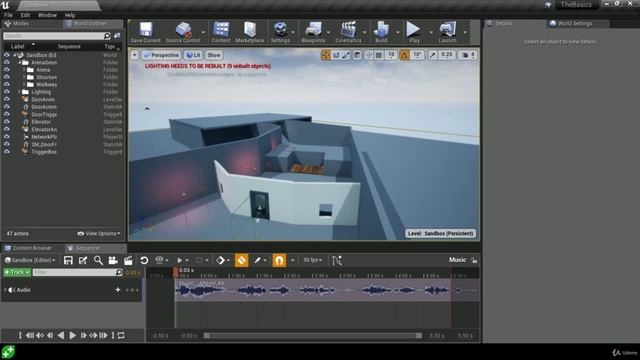Toggle visibility eye for Lighting folder

(x=7, y=92)
